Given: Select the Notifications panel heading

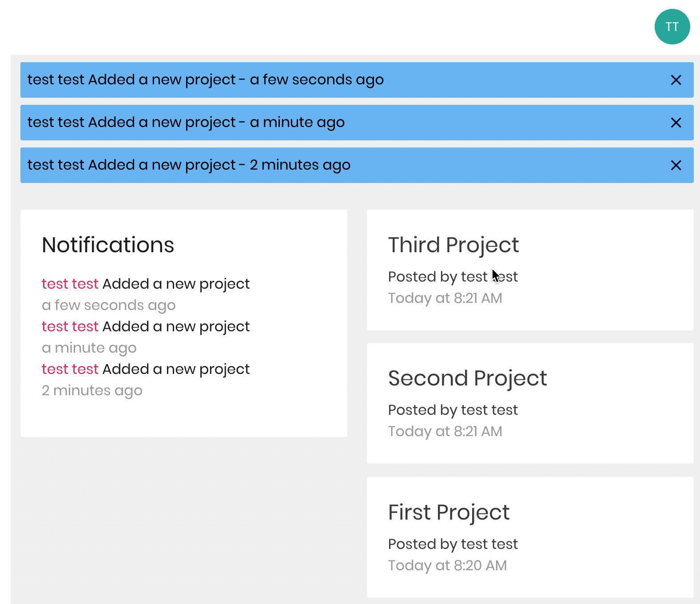Looking at the screenshot, I should pyautogui.click(x=108, y=245).
